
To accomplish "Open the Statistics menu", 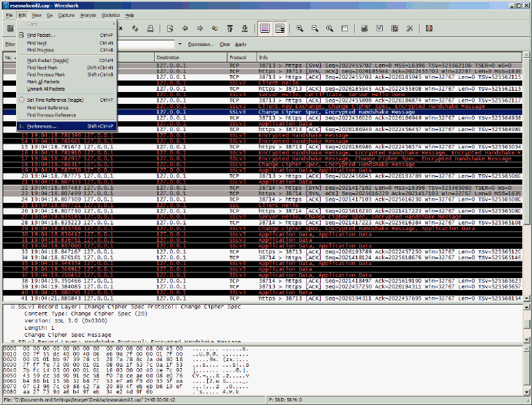I will (111, 15).
